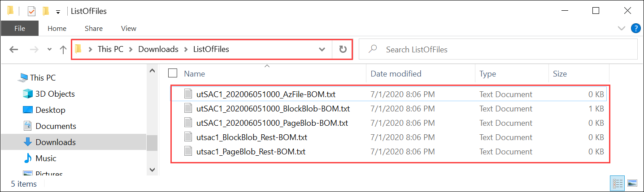This screenshot has height=192, width=644.
Task: Select Downloads in the address breadcrumb
Action: (x=158, y=49)
